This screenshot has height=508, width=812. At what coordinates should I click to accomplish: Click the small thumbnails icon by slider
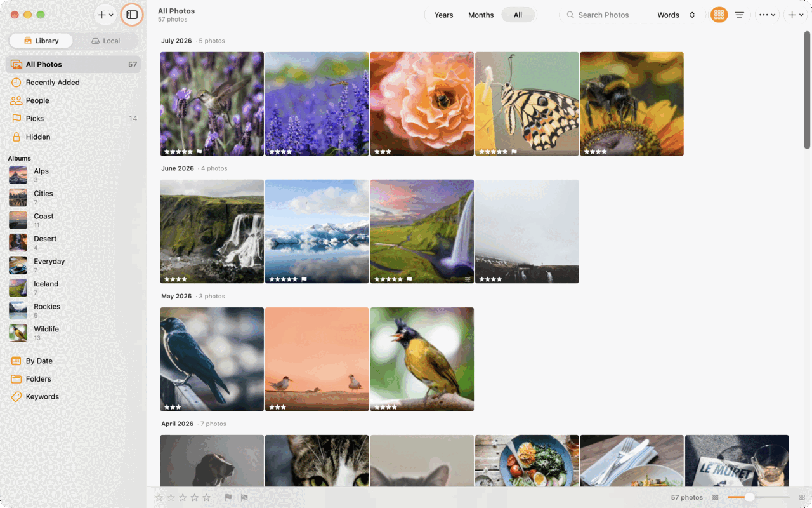tap(716, 498)
